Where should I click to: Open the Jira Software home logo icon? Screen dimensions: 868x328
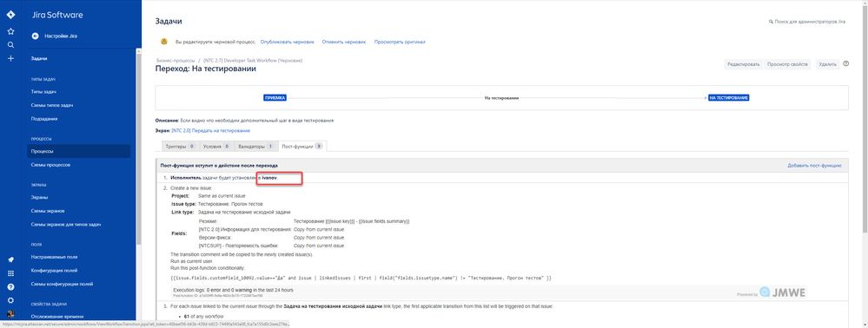10,15
